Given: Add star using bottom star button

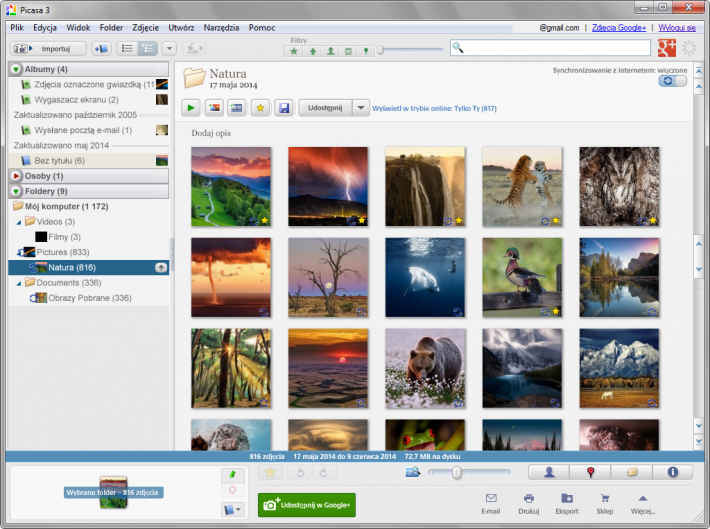Looking at the screenshot, I should click(270, 472).
